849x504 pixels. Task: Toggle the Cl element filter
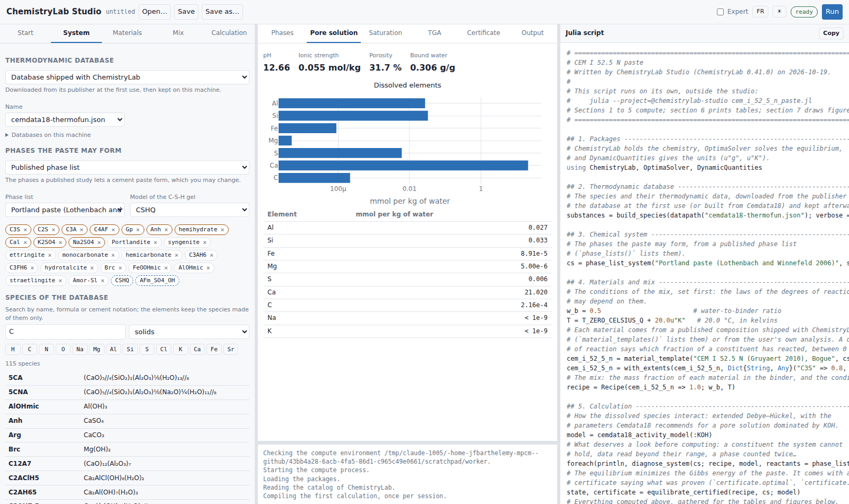click(163, 349)
